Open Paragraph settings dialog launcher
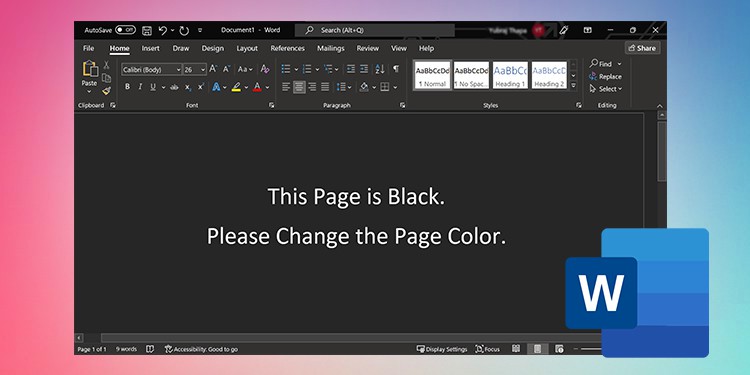Screen dimensions: 750x375 coord(402,105)
